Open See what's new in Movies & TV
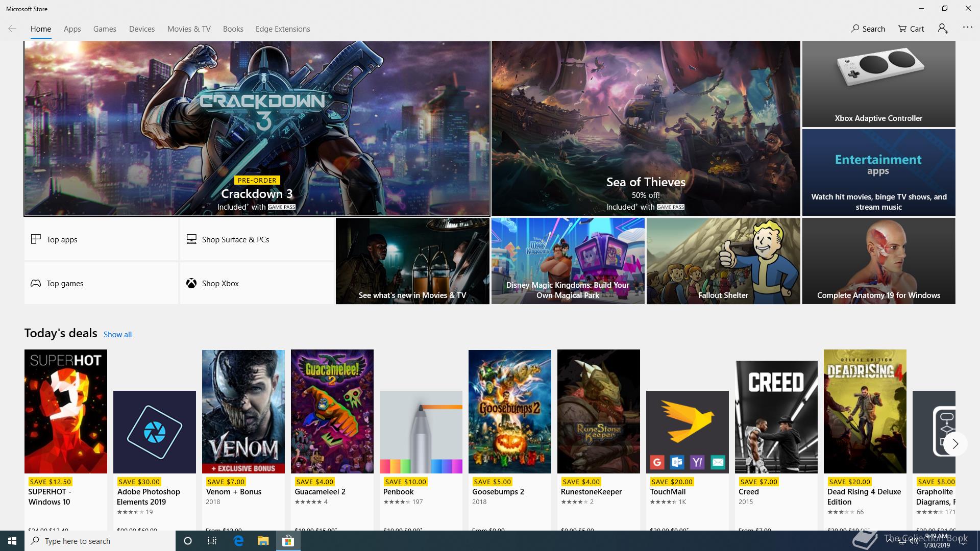 click(x=412, y=261)
